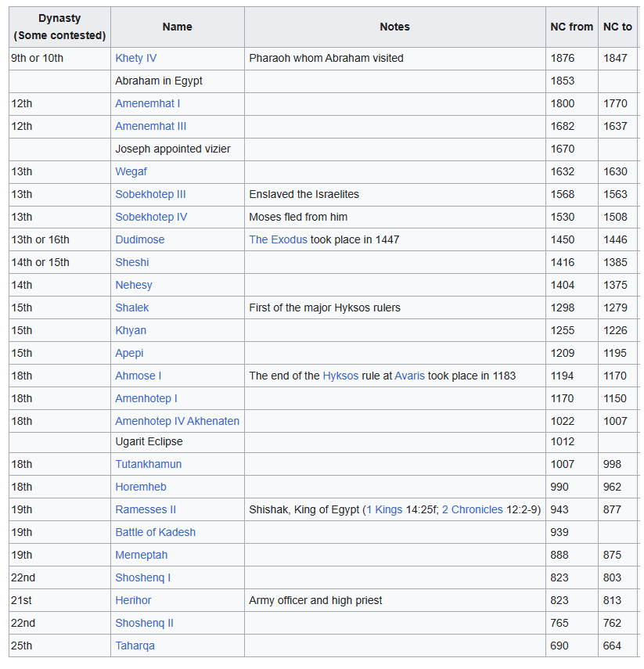Follow the Herihor link

click(x=133, y=600)
